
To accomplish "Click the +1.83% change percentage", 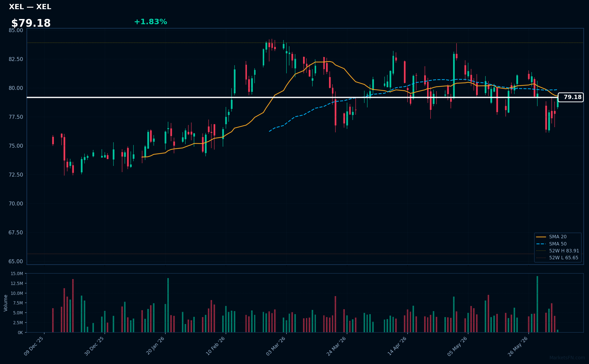I will (151, 22).
